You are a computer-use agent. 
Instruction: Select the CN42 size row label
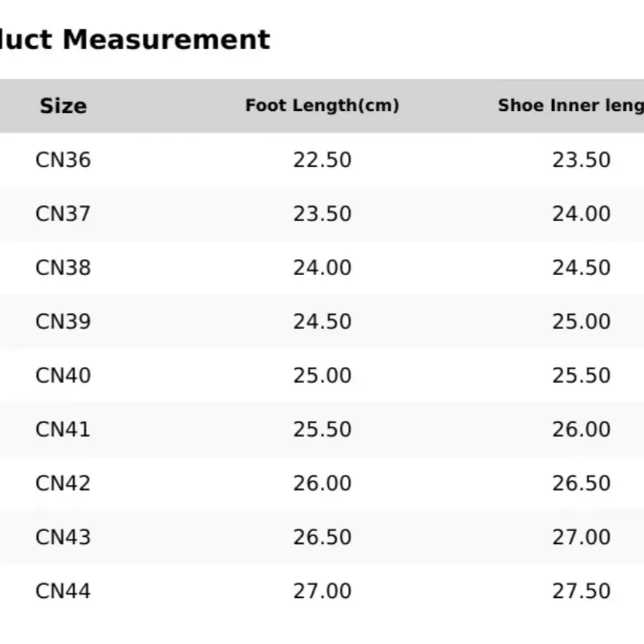[x=63, y=483]
